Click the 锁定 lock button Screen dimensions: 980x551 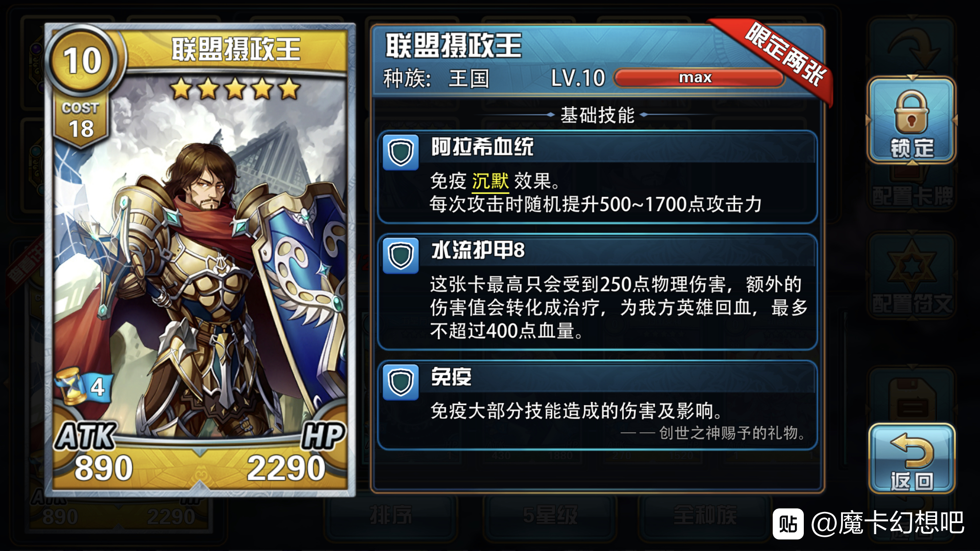pos(911,120)
